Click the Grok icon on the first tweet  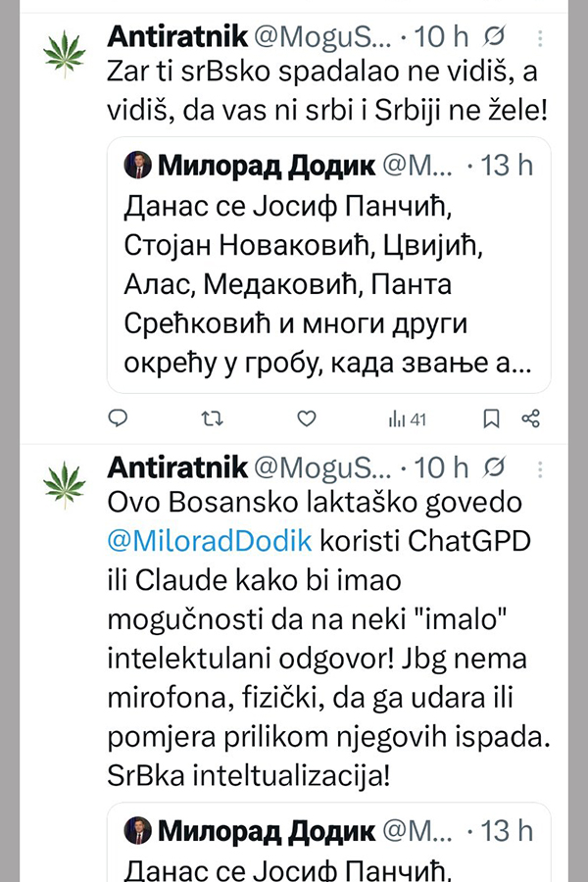pyautogui.click(x=496, y=37)
